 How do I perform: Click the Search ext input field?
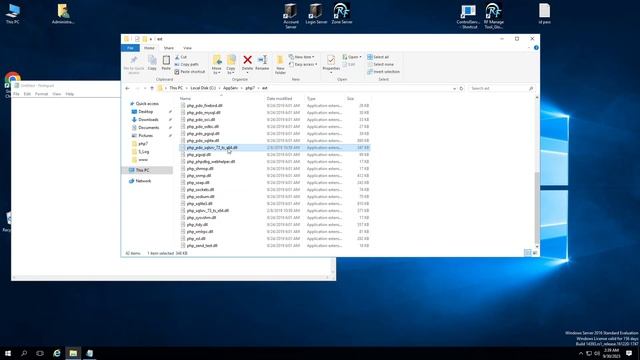[x=501, y=88]
